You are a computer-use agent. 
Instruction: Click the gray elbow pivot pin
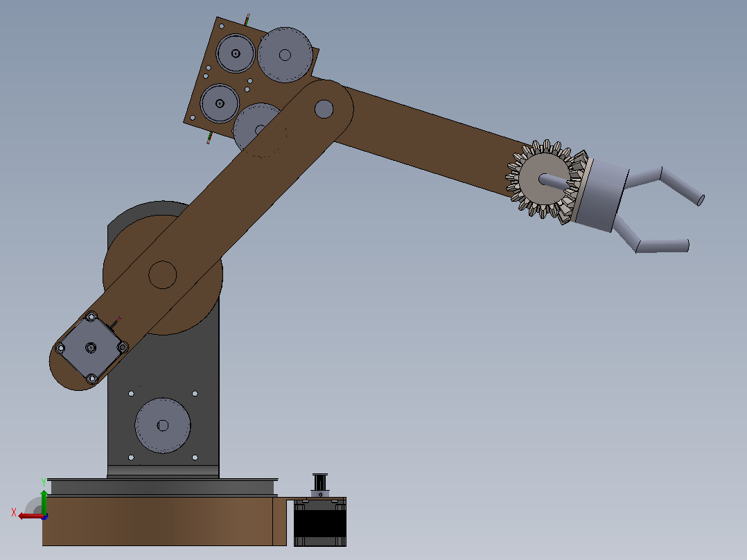[324, 109]
